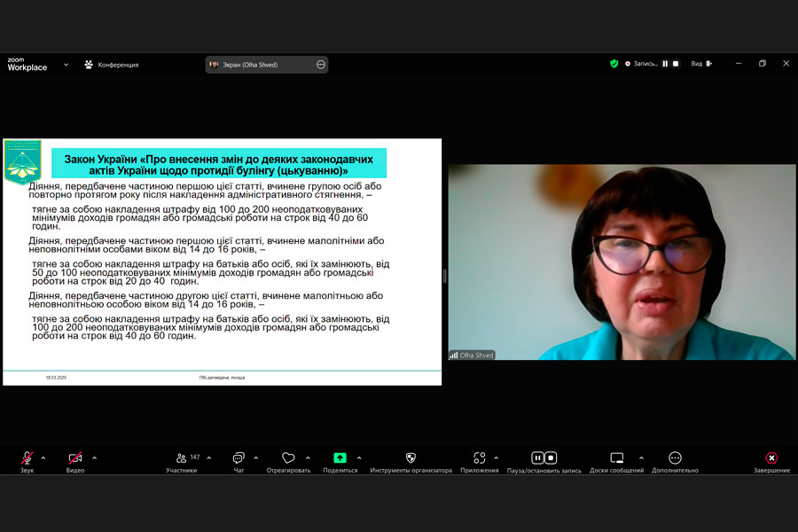Image resolution: width=798 pixels, height=532 pixels.
Task: Open the Чат chat panel
Action: pyautogui.click(x=239, y=458)
